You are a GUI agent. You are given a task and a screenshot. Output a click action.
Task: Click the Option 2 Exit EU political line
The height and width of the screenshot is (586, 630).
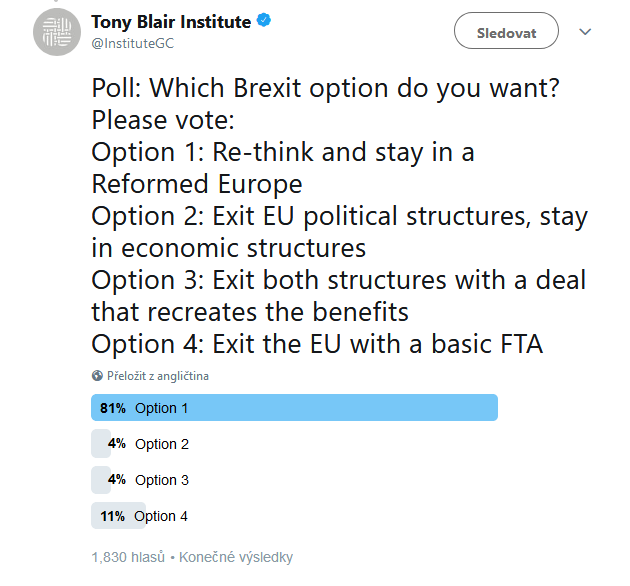(340, 232)
